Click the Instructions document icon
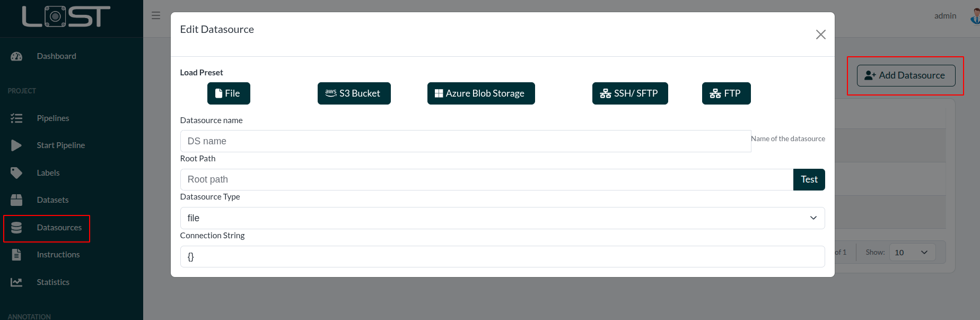 16,255
